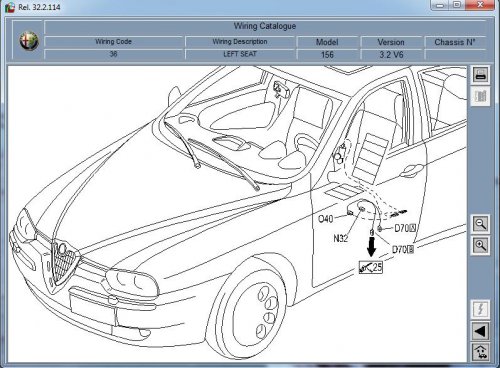Click the empty Chassis N° value field
Screen dimensions: 500x368
[455, 54]
